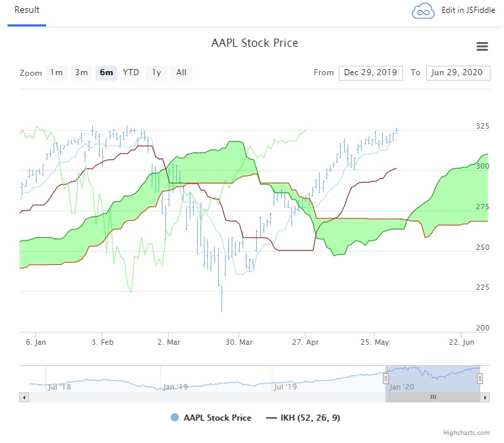The width and height of the screenshot is (504, 443).
Task: Set zoom range to 1m
Action: tap(56, 72)
